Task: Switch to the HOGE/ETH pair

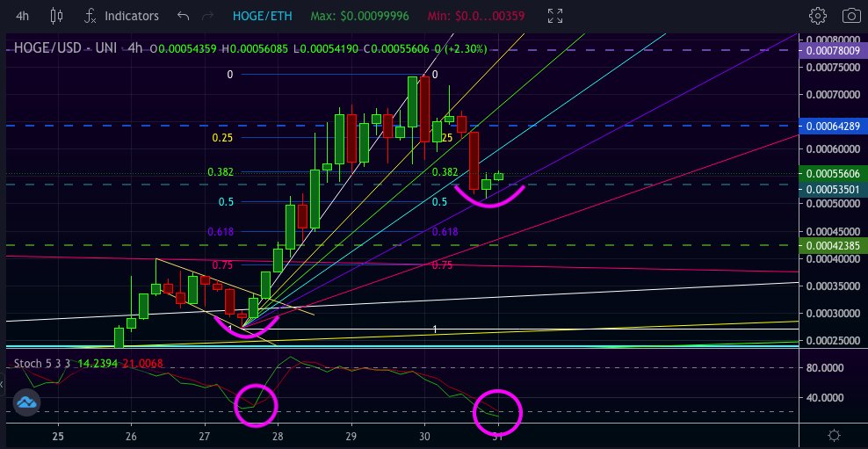Action: pyautogui.click(x=263, y=16)
